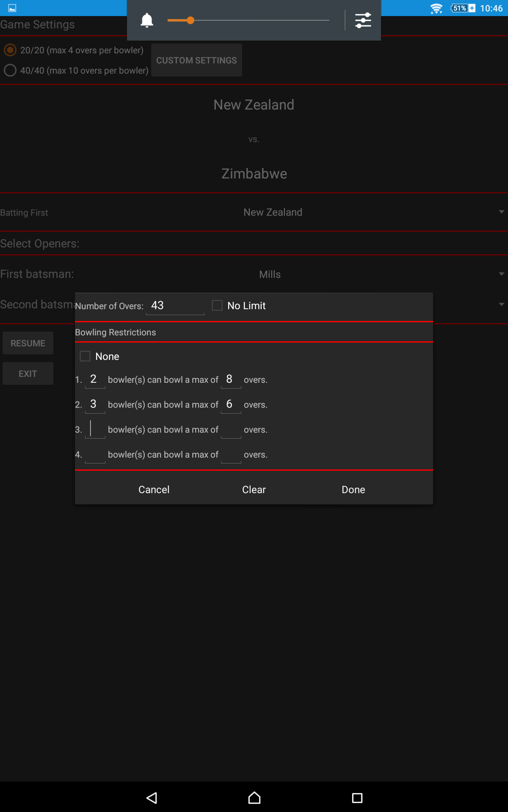The width and height of the screenshot is (508, 812).
Task: Check the No Limit checkbox
Action: coord(217,305)
